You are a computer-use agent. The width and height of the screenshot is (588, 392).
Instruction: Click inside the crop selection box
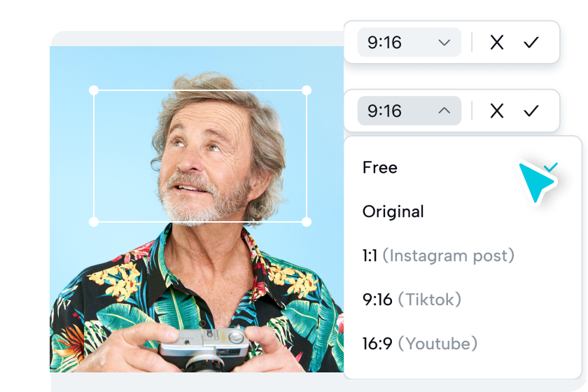(x=200, y=156)
